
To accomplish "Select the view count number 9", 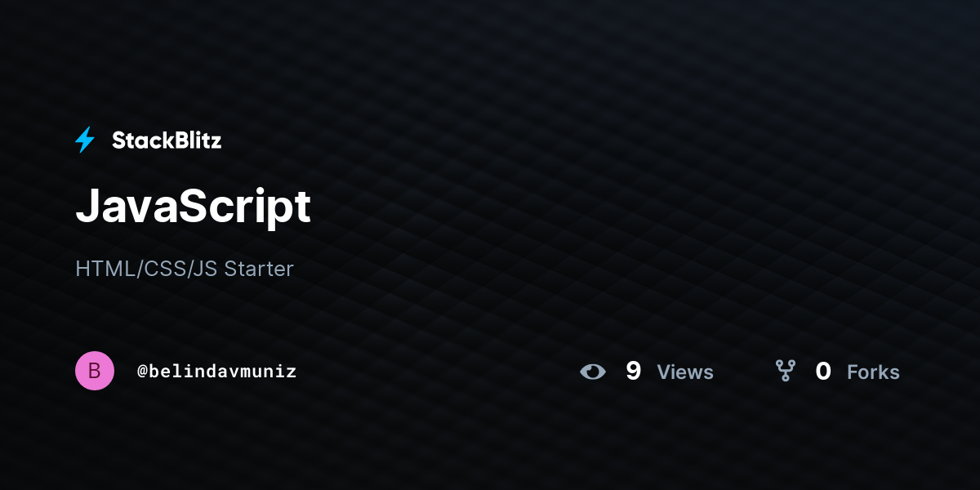I will [633, 372].
